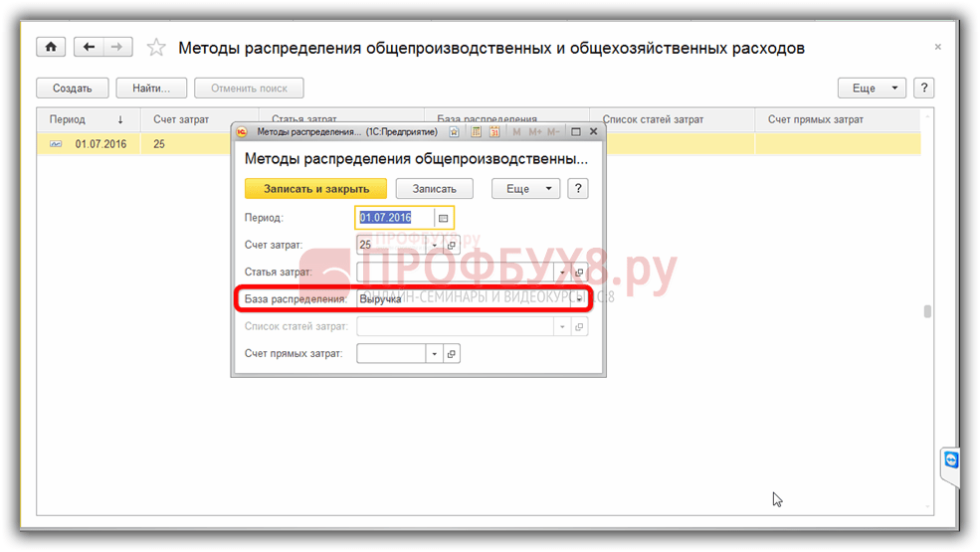Expand the База распределения dropdown arrow

coord(579,299)
